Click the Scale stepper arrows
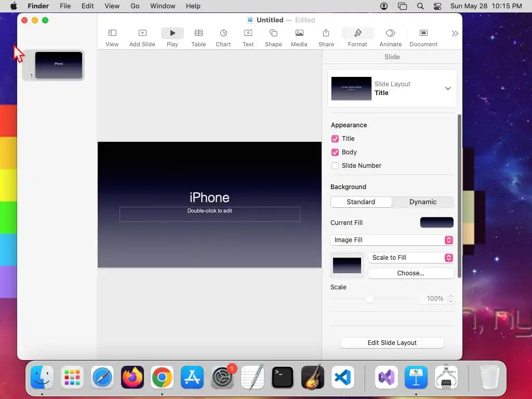The height and width of the screenshot is (399, 532). point(450,299)
